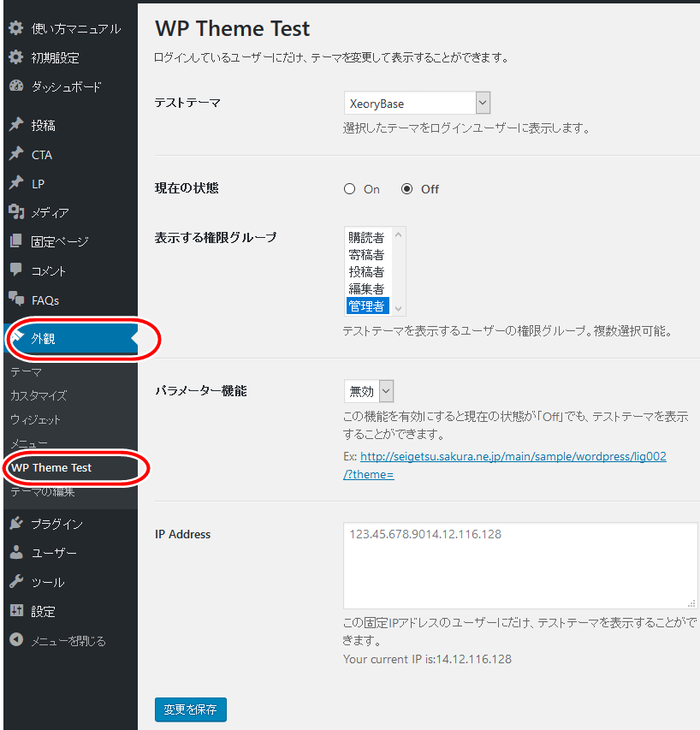Collapse sidebar with メニューを閉じる arrow icon
Viewport: 700px width, 730px height.
(15, 639)
